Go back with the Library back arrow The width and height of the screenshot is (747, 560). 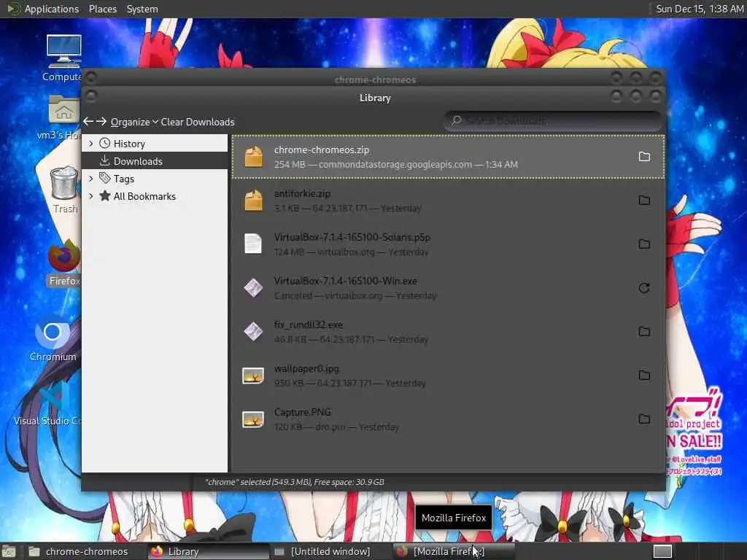(88, 122)
